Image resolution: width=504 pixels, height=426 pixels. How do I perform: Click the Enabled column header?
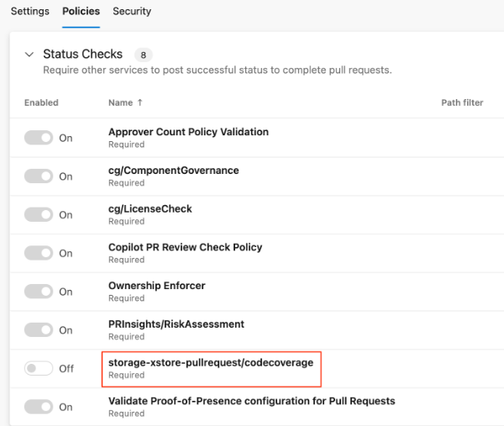point(41,103)
